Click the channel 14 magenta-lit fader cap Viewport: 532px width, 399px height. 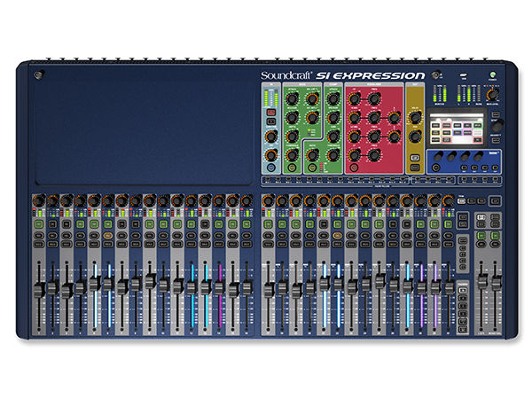219,287
